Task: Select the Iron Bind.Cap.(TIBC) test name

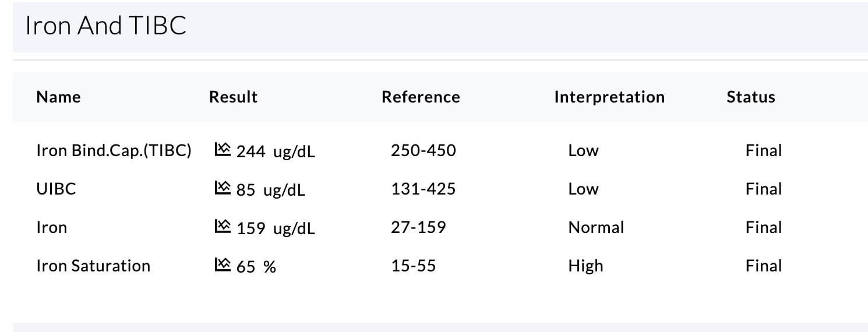Action: (114, 151)
